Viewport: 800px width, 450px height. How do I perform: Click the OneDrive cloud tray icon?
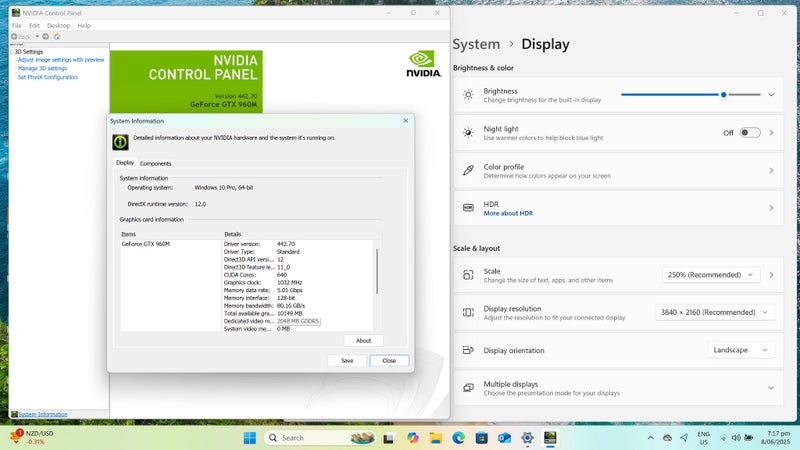[x=667, y=438]
